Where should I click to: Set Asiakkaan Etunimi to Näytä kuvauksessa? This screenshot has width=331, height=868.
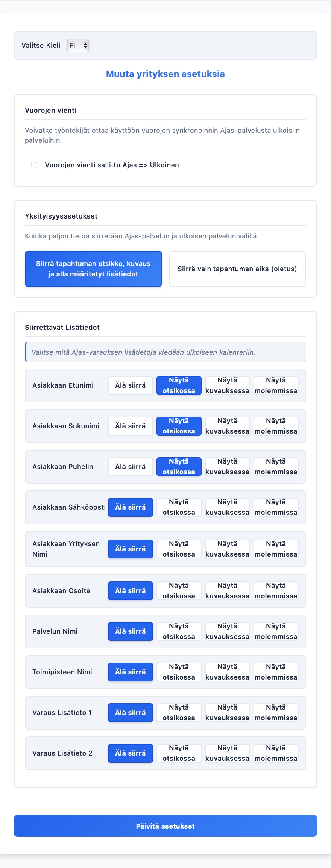(x=227, y=385)
